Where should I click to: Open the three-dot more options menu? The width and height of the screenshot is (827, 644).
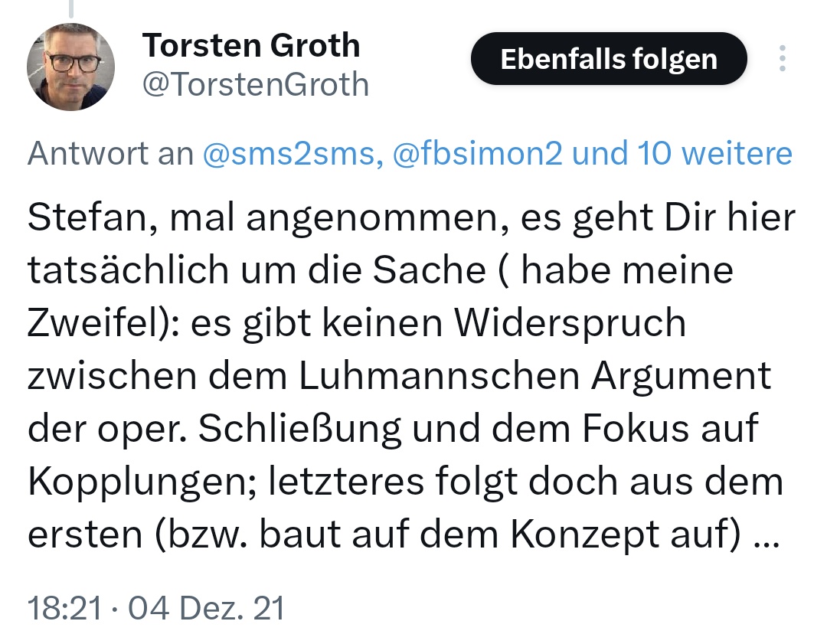coord(782,59)
